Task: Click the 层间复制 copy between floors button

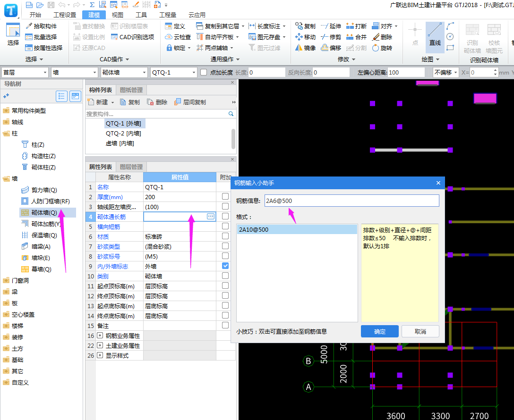Action: click(x=190, y=102)
